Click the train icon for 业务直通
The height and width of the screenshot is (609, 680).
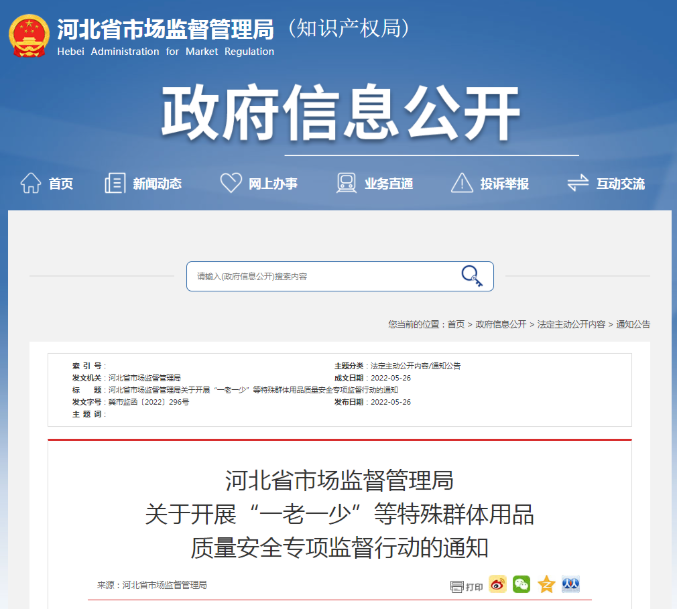(x=346, y=183)
